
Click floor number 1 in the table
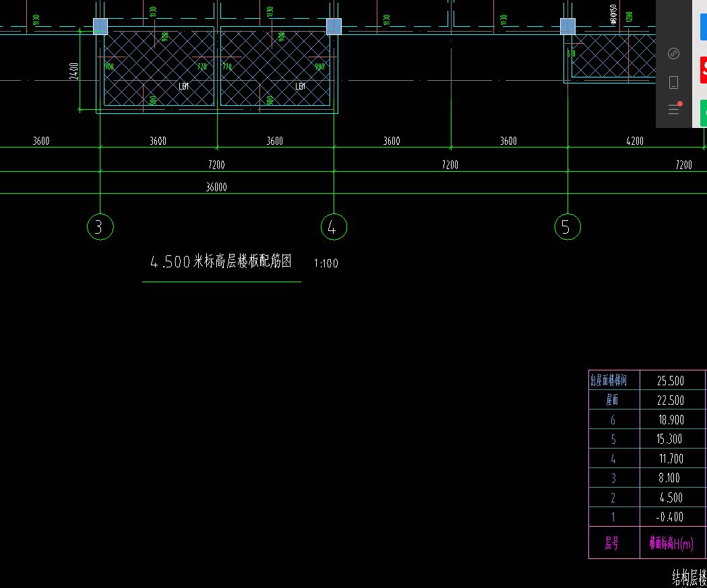pyautogui.click(x=614, y=517)
